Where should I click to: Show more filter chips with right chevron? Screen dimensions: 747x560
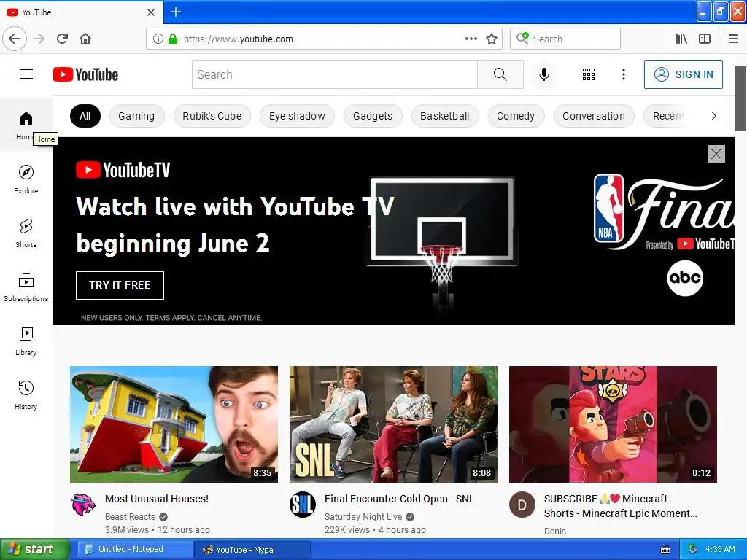pos(713,116)
